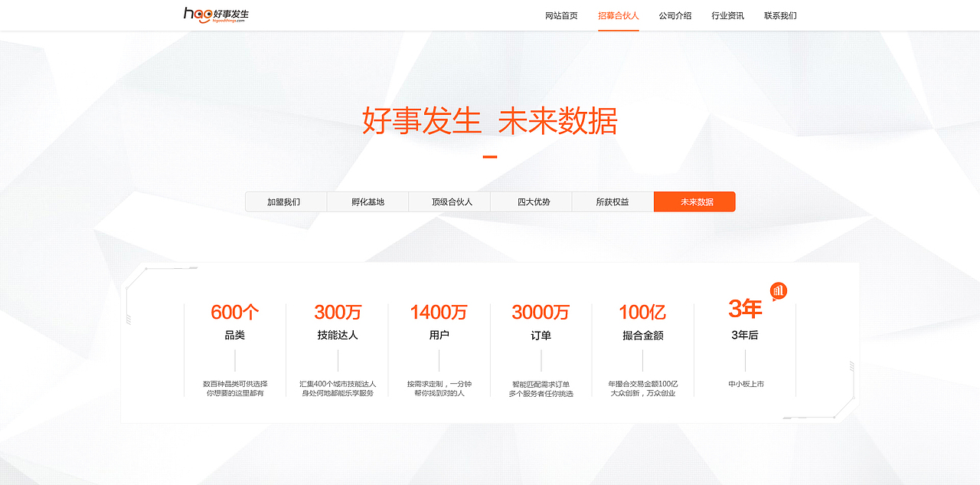Click the 数百种品类可供选择 description
The width and height of the screenshot is (980, 485).
click(x=235, y=384)
